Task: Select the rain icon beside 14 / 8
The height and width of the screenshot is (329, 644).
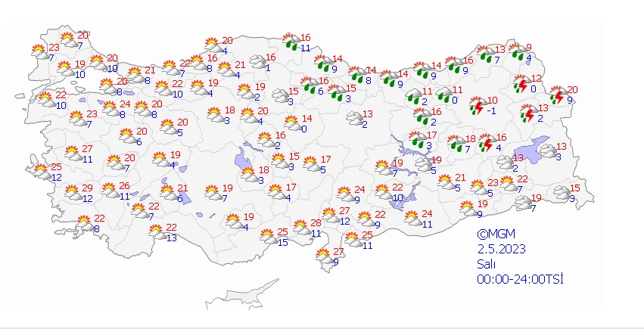Action: 357,75
